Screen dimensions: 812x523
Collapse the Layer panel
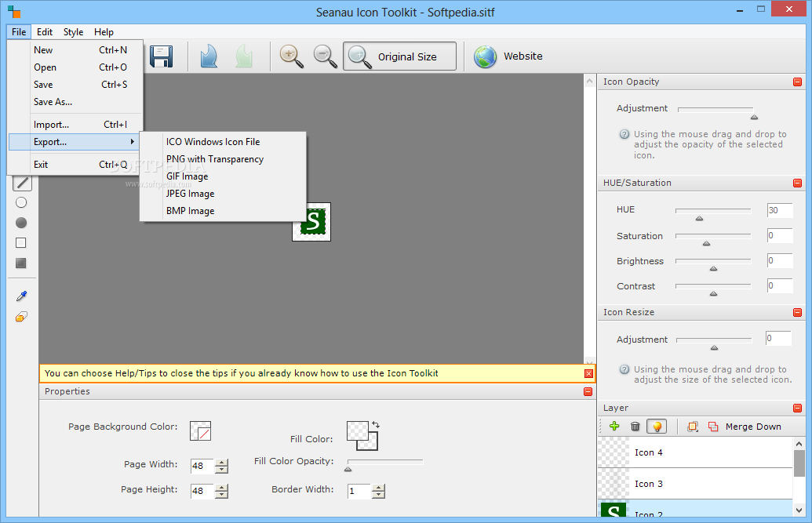(x=797, y=408)
